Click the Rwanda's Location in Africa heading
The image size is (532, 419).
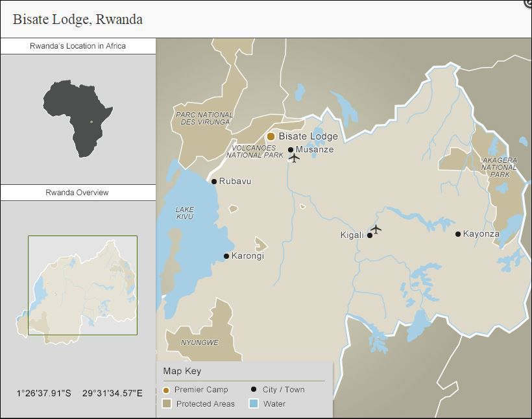tap(78, 46)
